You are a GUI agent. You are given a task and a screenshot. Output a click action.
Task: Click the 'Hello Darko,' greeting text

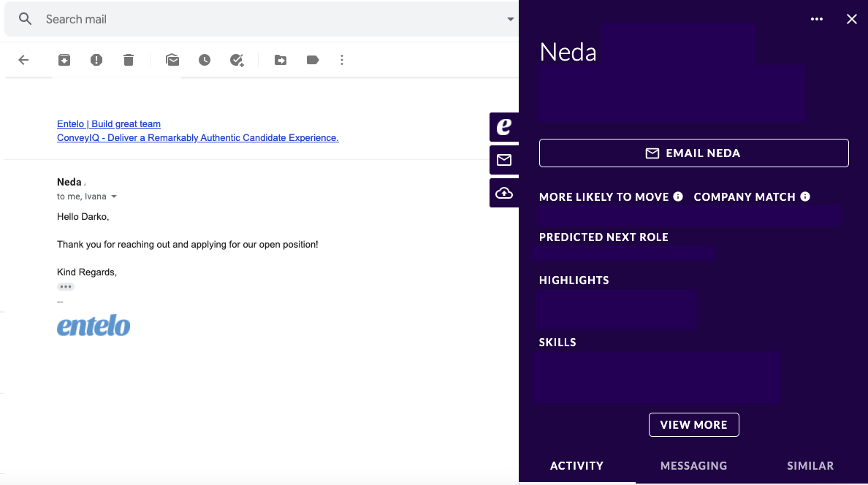click(x=83, y=216)
